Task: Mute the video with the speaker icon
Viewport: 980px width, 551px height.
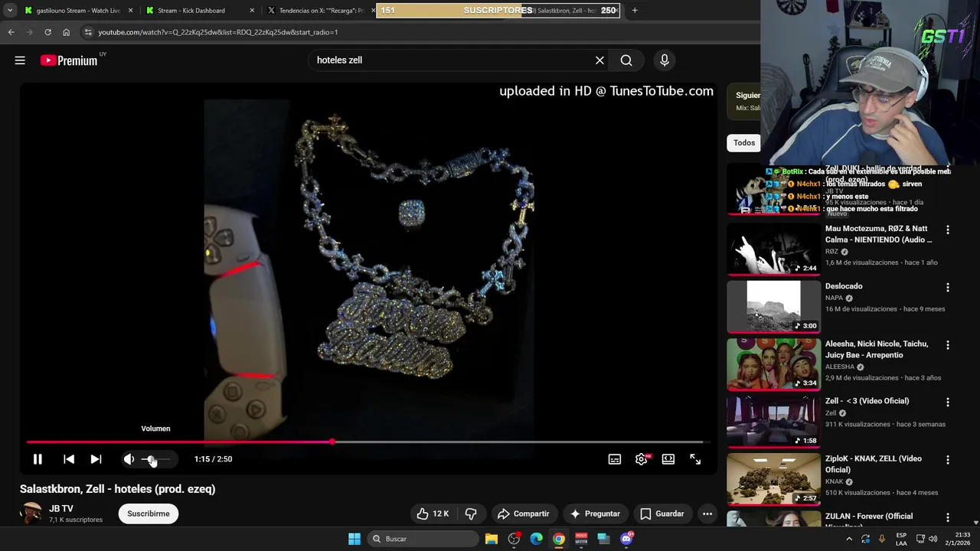Action: click(129, 459)
